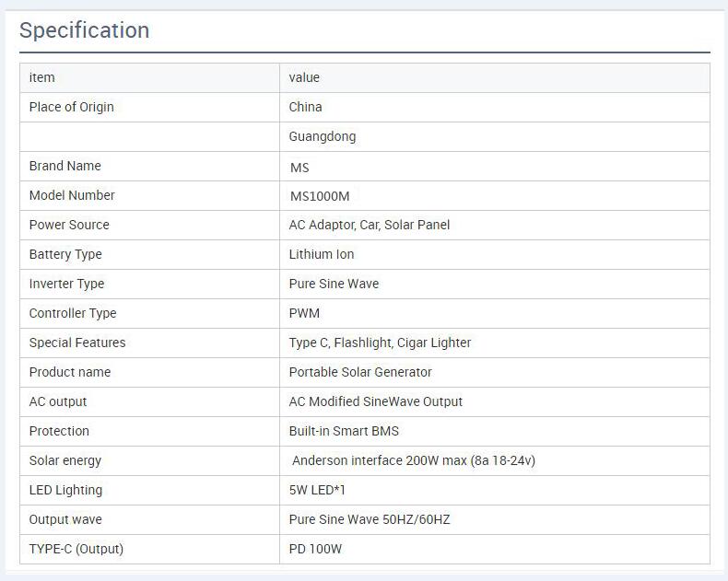Image resolution: width=728 pixels, height=581 pixels.
Task: Click the Portable Solar Generator product name
Action: 360,372
